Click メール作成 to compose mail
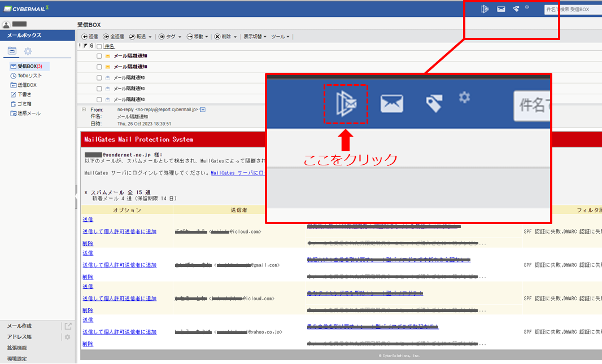Viewport: 602px width, 364px height. (19, 326)
